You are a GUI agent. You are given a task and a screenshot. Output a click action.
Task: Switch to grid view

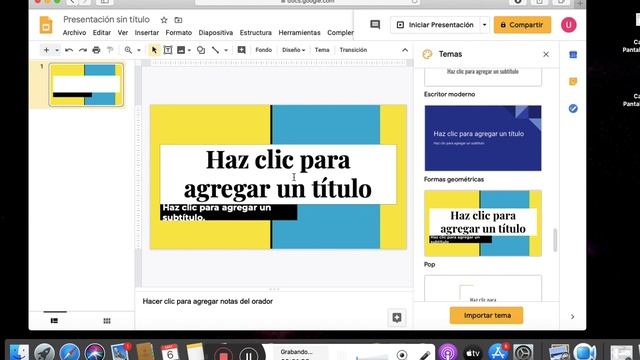107,321
